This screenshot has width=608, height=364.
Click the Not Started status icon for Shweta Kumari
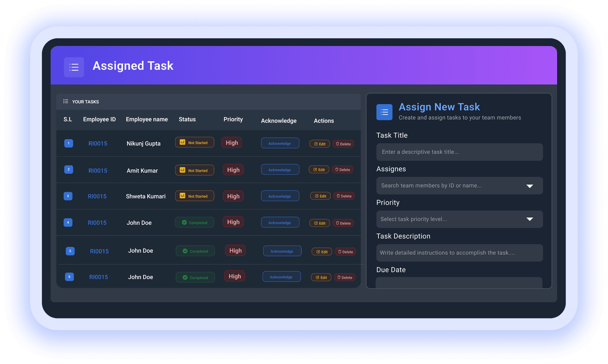coord(182,196)
